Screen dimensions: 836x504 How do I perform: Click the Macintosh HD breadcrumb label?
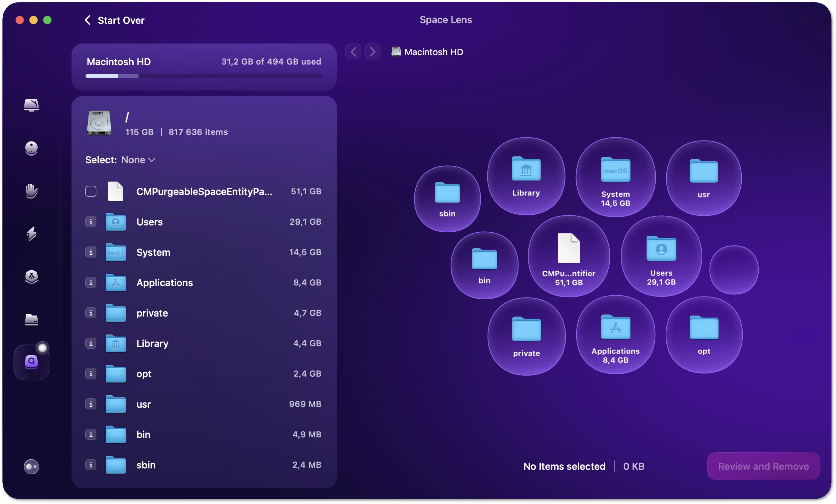(x=434, y=52)
